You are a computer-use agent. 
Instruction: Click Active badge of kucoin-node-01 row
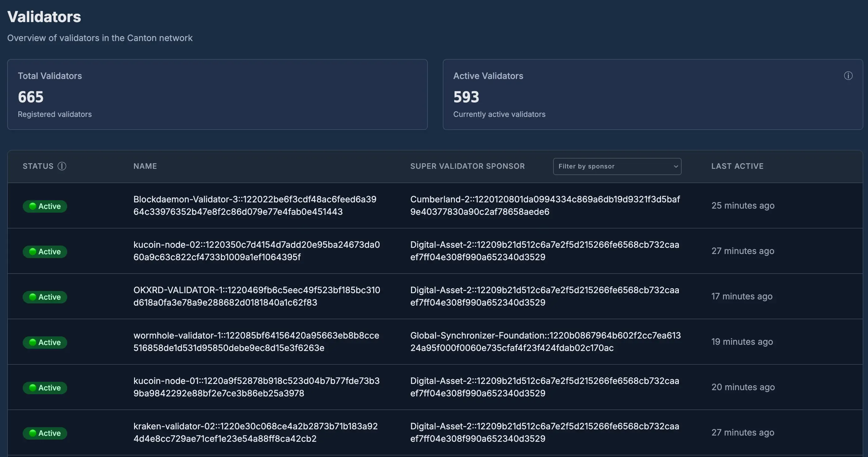pos(45,388)
